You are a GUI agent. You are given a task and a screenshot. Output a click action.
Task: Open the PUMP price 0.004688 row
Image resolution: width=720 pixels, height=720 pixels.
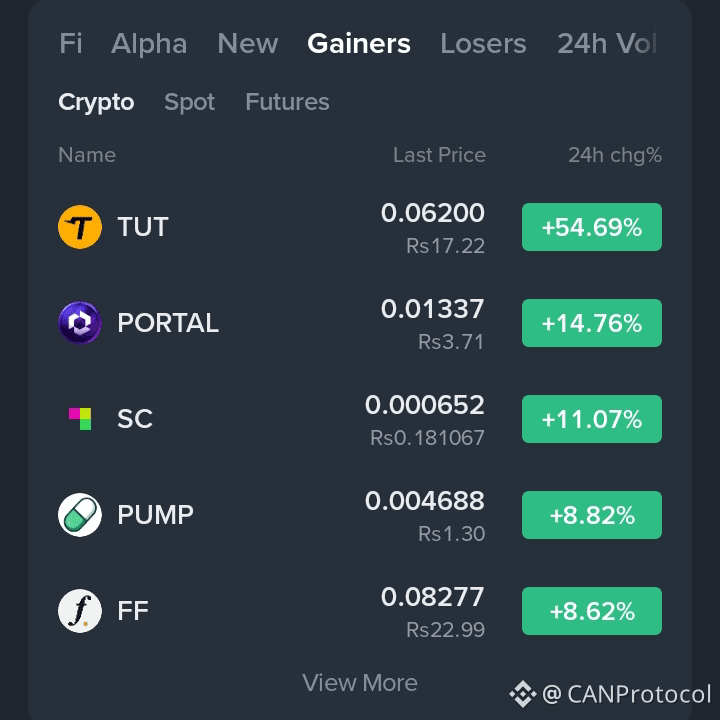(360, 515)
